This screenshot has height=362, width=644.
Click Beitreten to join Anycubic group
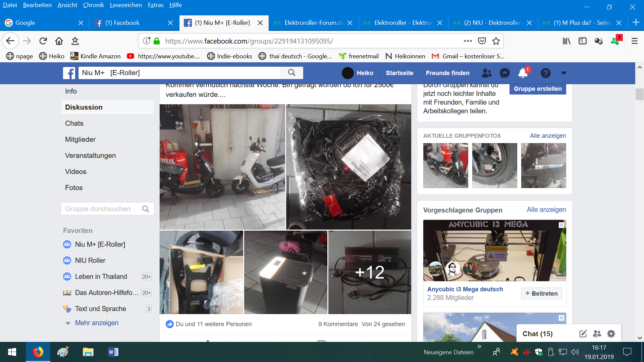[541, 293]
